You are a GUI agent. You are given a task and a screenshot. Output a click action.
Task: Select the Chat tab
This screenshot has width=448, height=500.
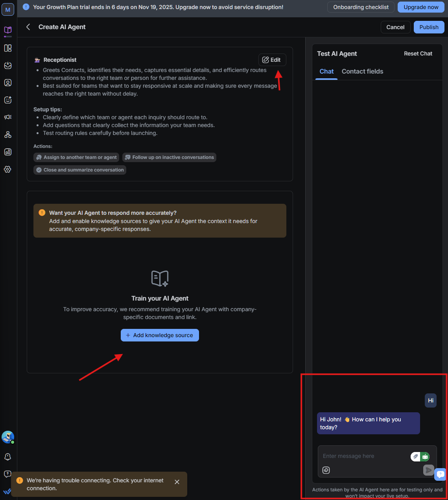326,71
